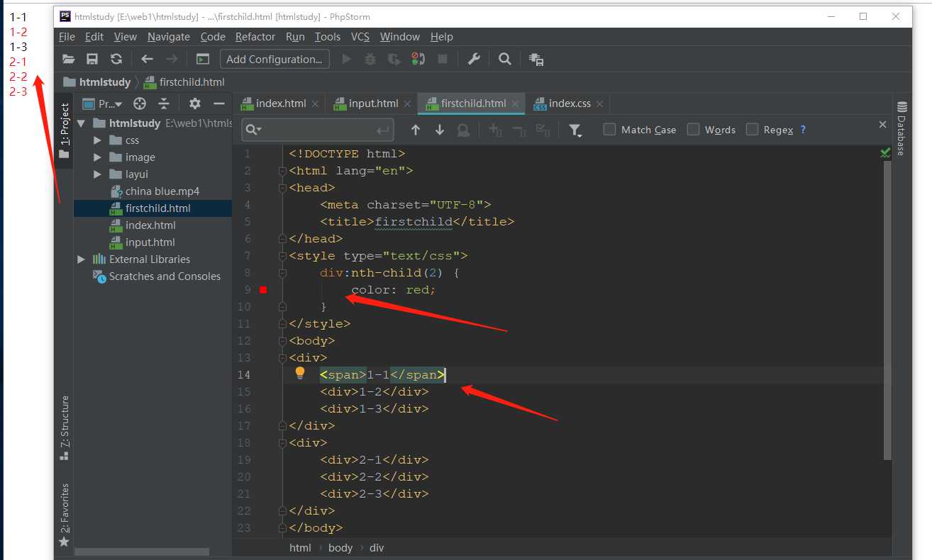Click the Run with Coverage icon
932x560 pixels.
pos(394,60)
